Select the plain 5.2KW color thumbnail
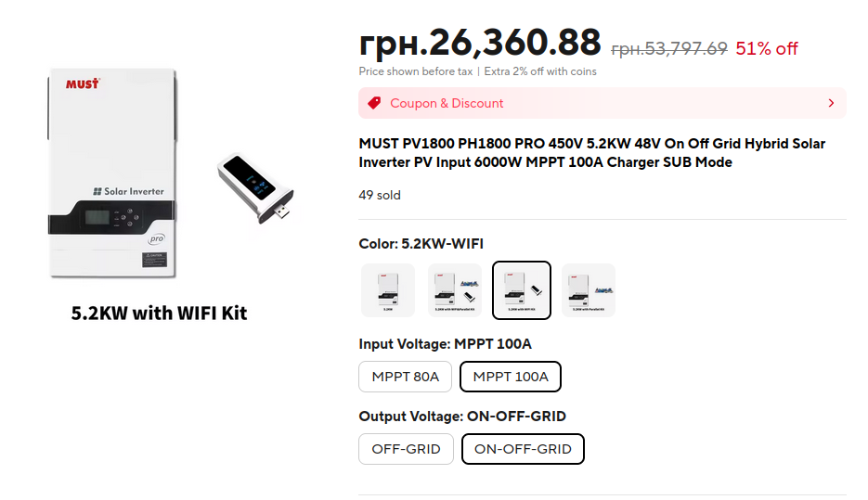Screen dimensions: 868x500 pos(387,290)
